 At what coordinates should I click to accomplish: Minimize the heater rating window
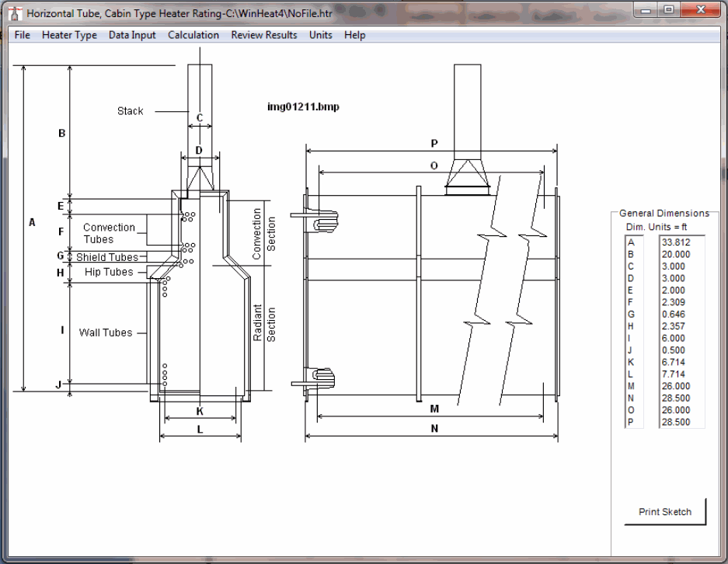click(x=646, y=10)
